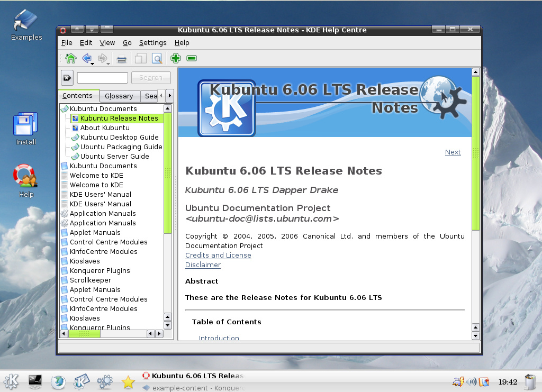Image resolution: width=542 pixels, height=392 pixels.
Task: Switch to the partially shown Search tab
Action: [150, 96]
